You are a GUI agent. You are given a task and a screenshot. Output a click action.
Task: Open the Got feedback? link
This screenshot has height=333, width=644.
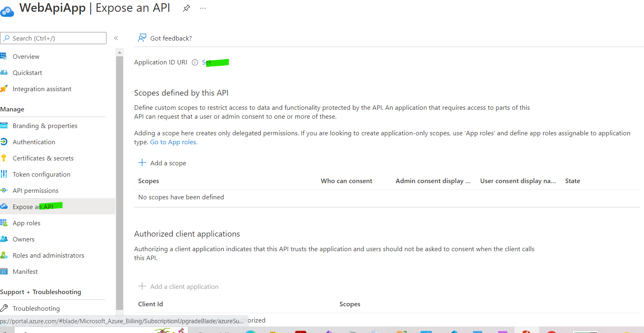171,38
